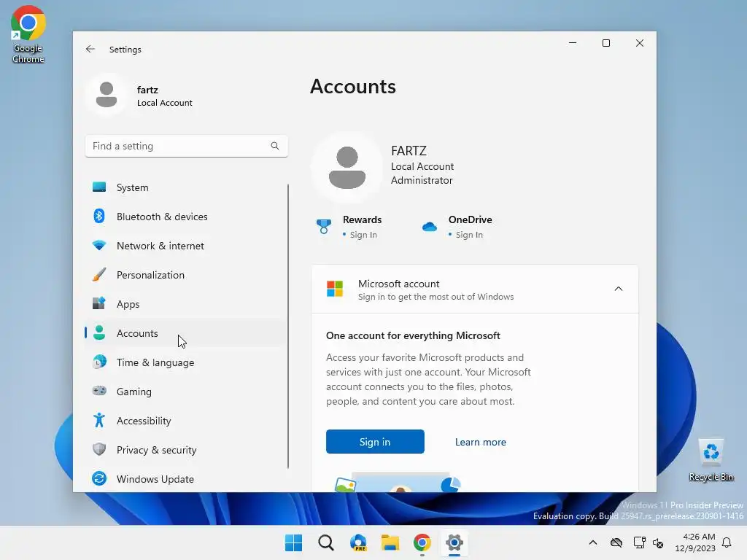Click the Personalization paintbrush icon
This screenshot has height=560, width=747.
click(x=99, y=275)
